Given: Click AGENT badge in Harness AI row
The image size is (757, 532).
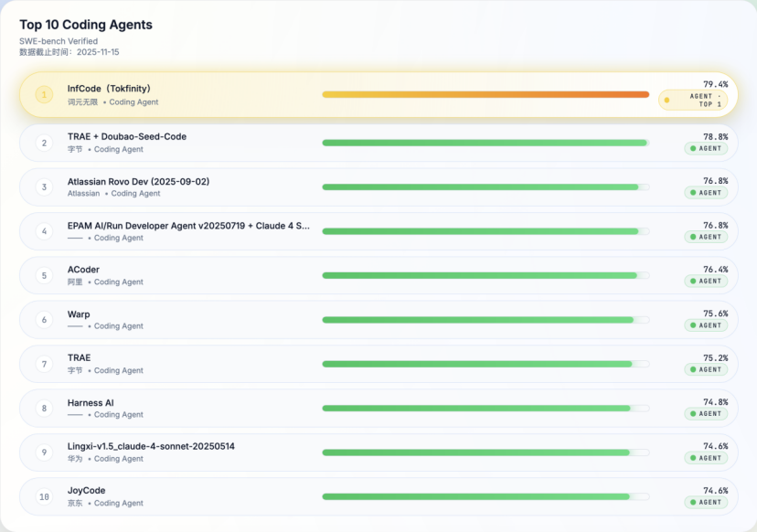Looking at the screenshot, I should click(x=706, y=414).
